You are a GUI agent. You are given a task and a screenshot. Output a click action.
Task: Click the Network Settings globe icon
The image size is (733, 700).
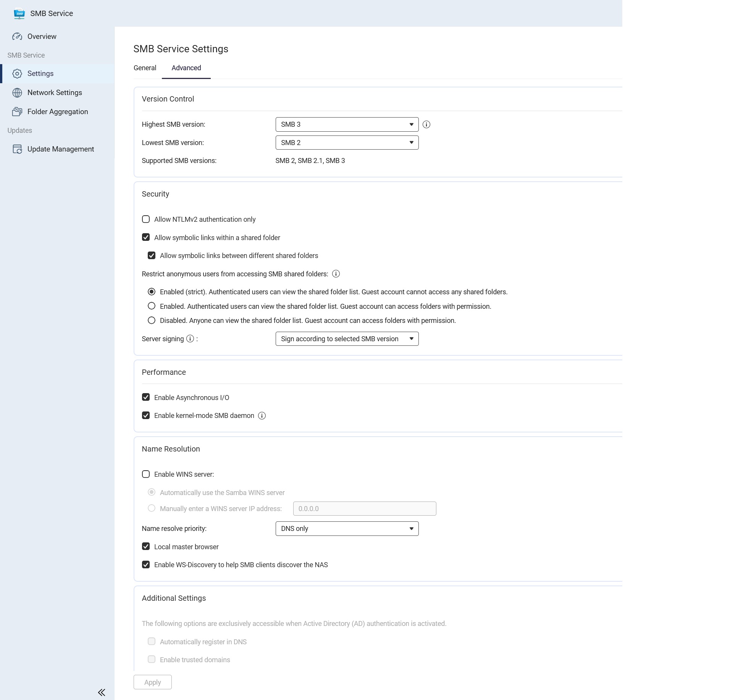[17, 93]
